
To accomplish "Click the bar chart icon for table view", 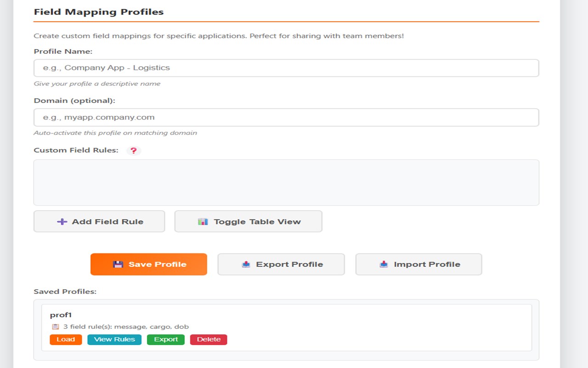I will point(203,222).
